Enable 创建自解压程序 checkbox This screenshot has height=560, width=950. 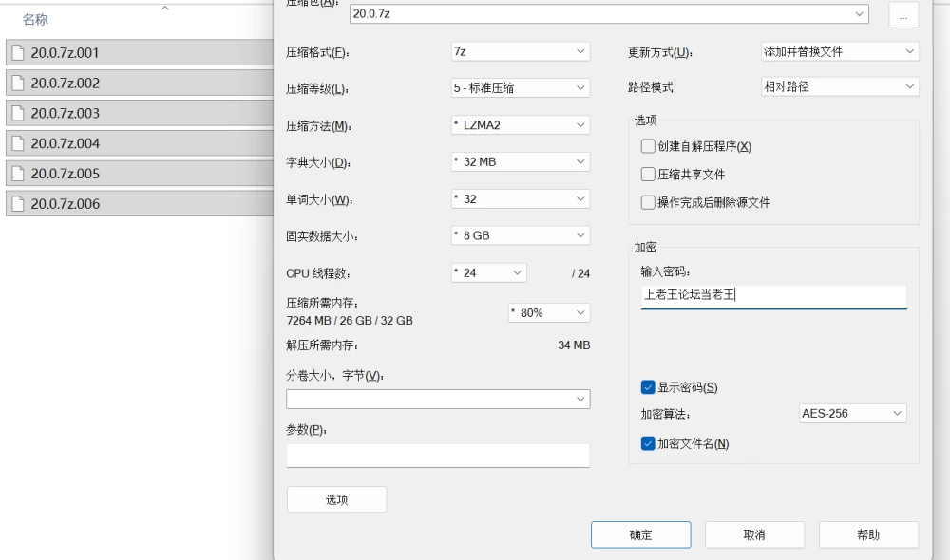click(x=648, y=146)
